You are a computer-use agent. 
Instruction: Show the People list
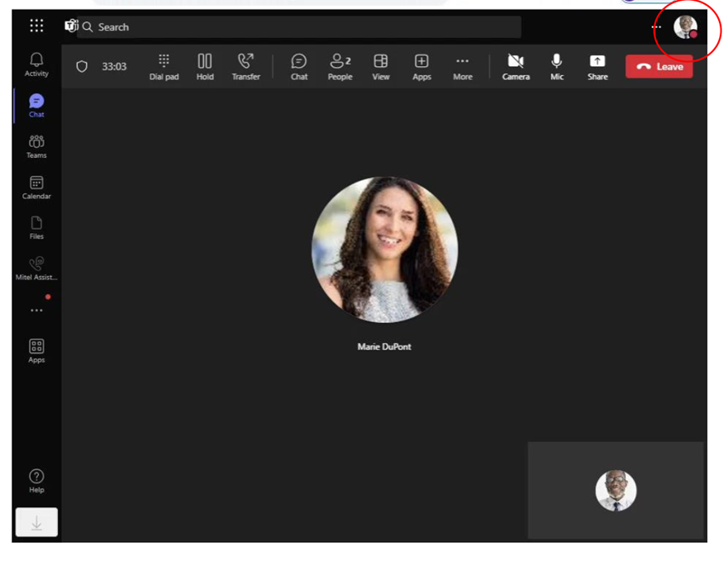(340, 66)
